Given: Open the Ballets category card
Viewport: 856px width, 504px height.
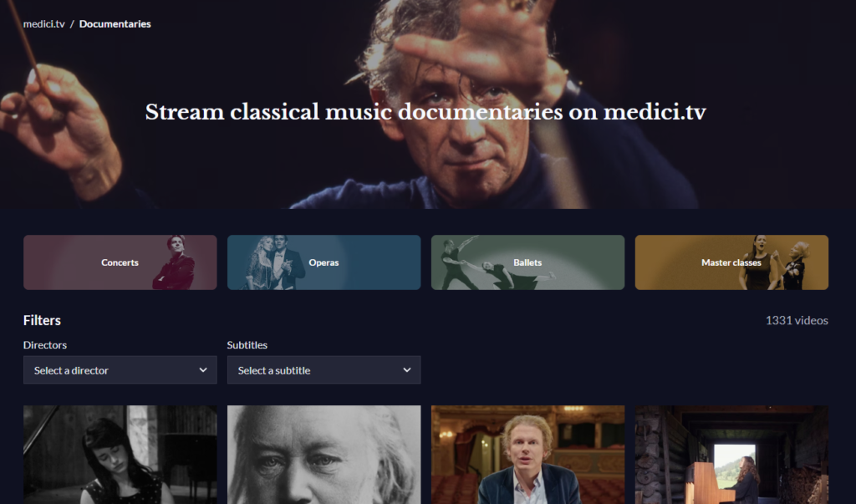Looking at the screenshot, I should 527,262.
